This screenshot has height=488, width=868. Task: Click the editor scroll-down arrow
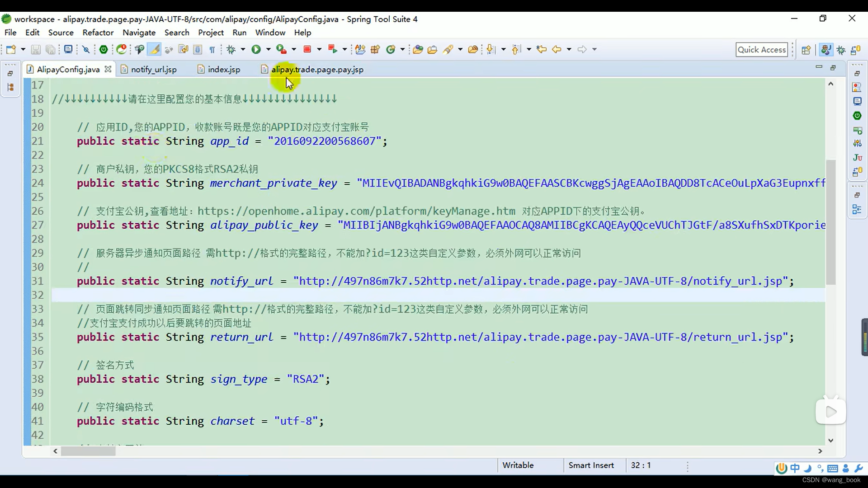pyautogui.click(x=830, y=440)
